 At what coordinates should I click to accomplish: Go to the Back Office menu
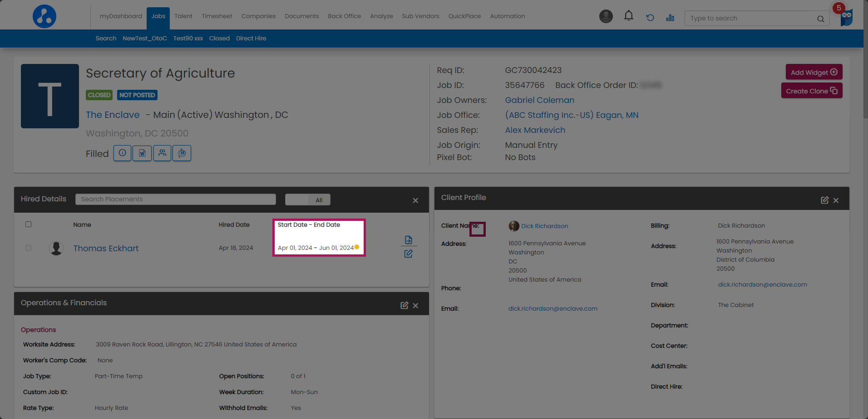pyautogui.click(x=344, y=16)
